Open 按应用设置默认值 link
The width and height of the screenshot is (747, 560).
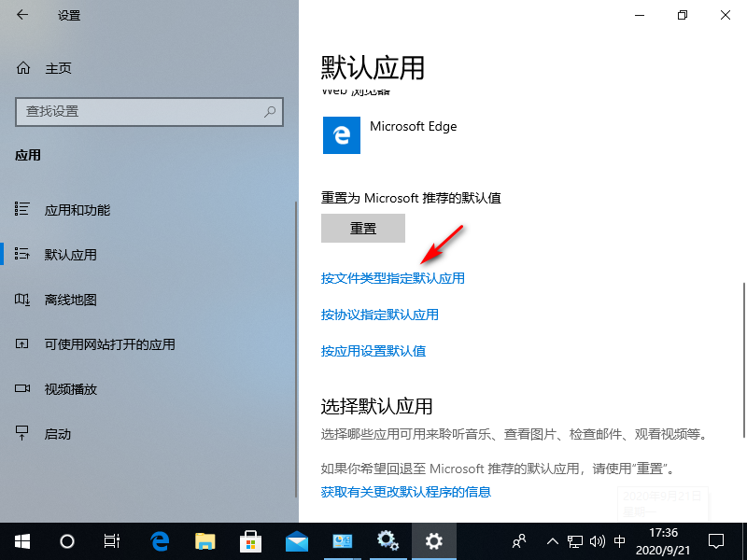pos(373,351)
